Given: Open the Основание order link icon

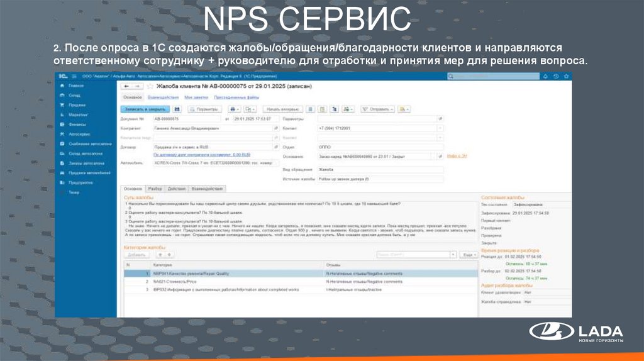Looking at the screenshot, I should tap(440, 157).
